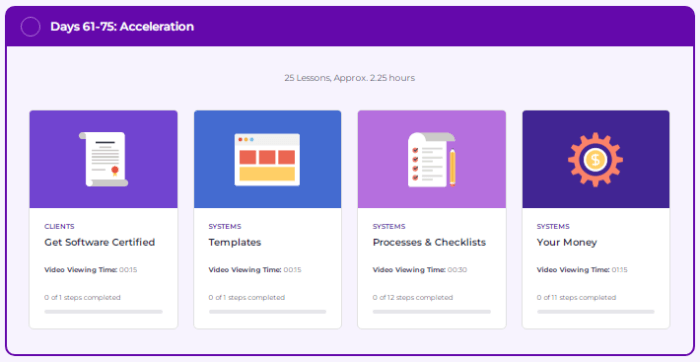Open the Templates lesson title
This screenshot has width=700, height=362.
[235, 242]
